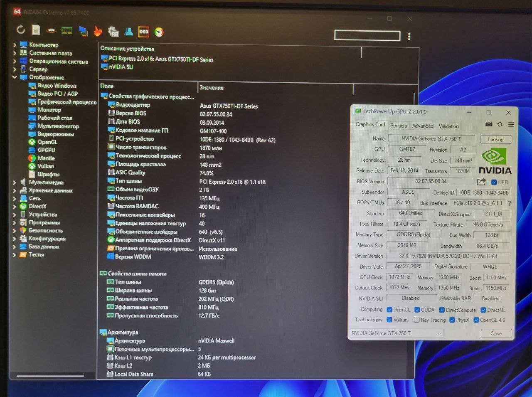Click the Close button in GPU-Z
The width and height of the screenshot is (532, 397).
pos(496,333)
